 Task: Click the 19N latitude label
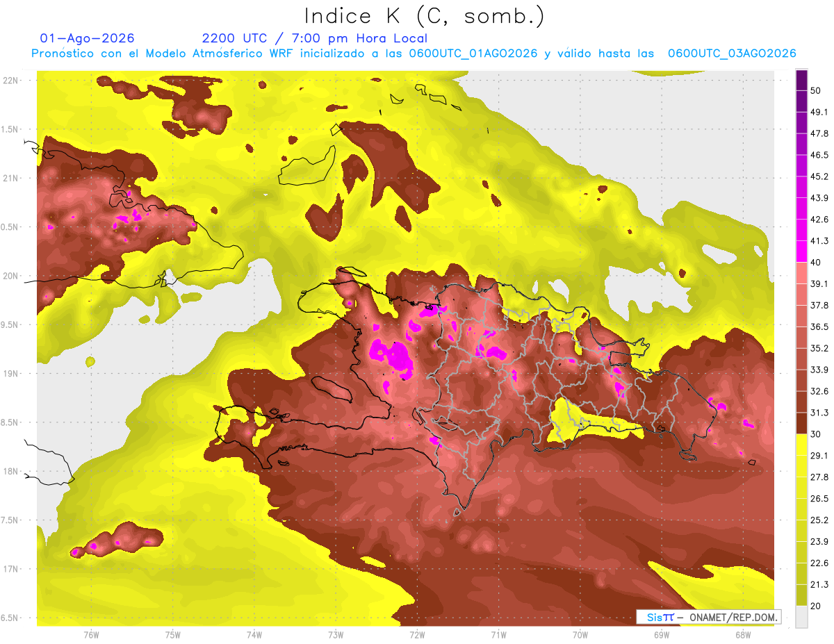tap(10, 373)
